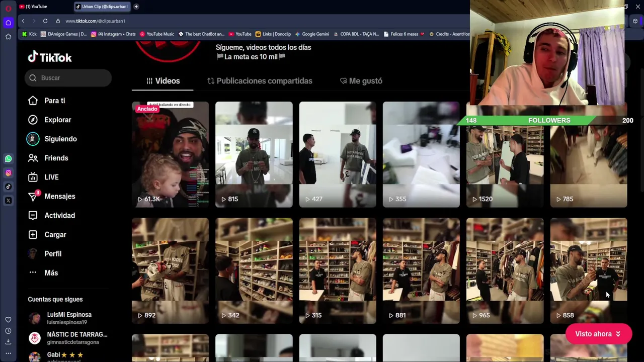This screenshot has height=362, width=644.
Task: Open the video with 315 views
Action: click(x=338, y=271)
